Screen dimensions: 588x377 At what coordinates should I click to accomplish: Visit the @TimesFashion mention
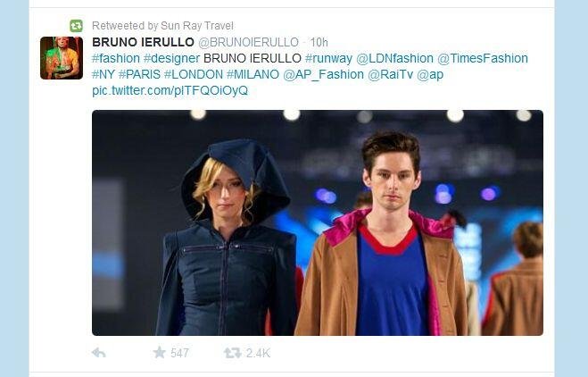point(483,58)
